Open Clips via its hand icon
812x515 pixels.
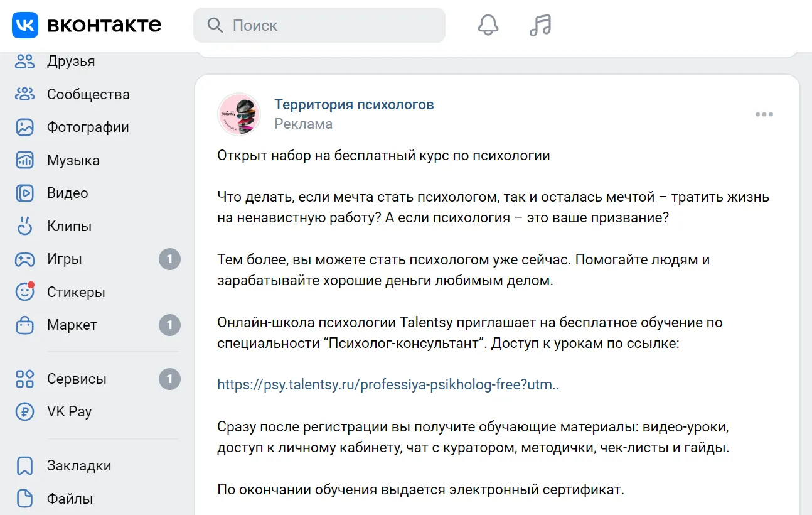coord(25,226)
